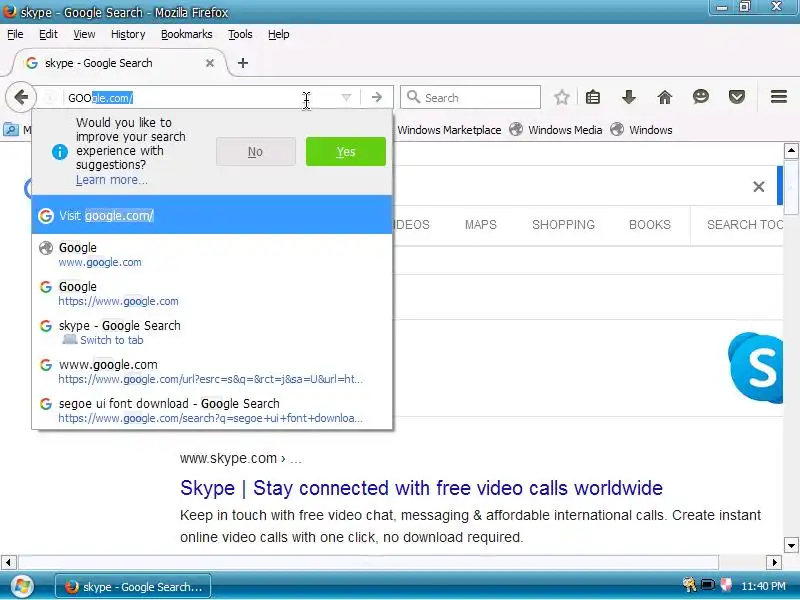
Task: Click the battery tray icon
Action: (707, 585)
